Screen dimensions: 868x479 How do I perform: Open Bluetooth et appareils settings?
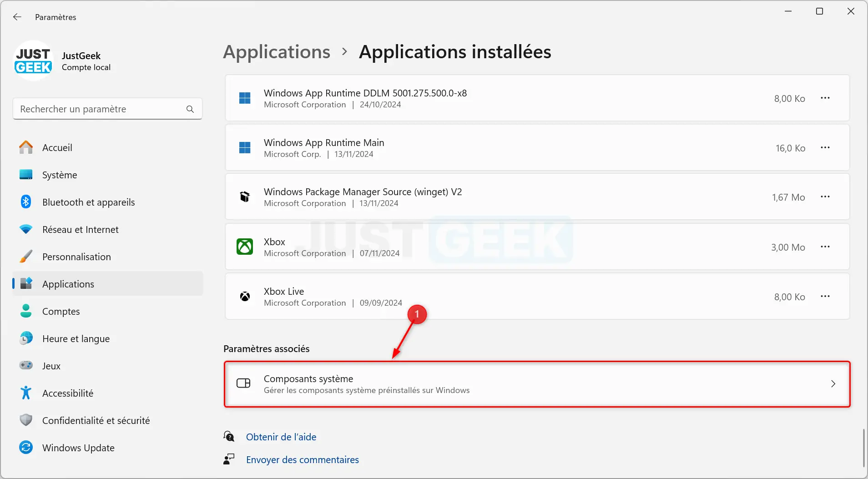(x=107, y=202)
